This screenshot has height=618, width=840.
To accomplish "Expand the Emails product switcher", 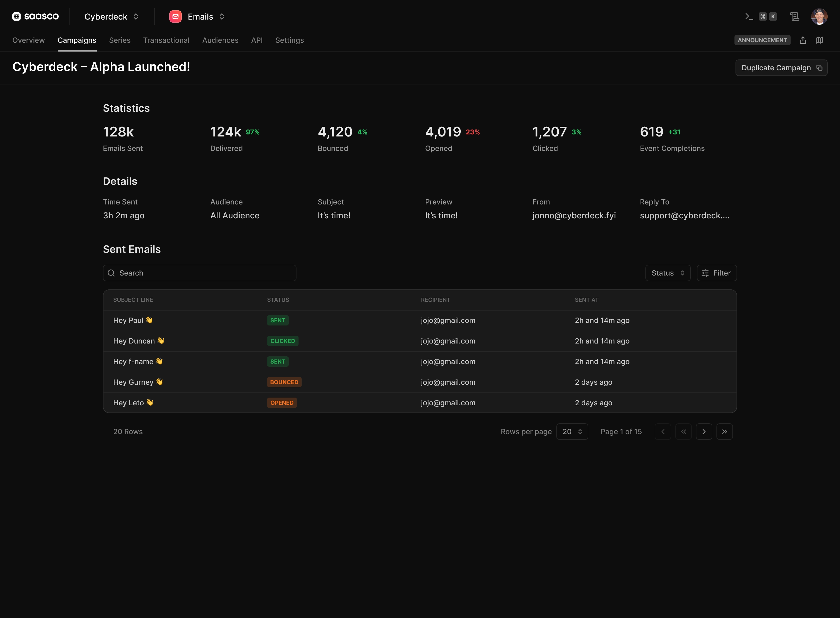I will click(x=206, y=16).
